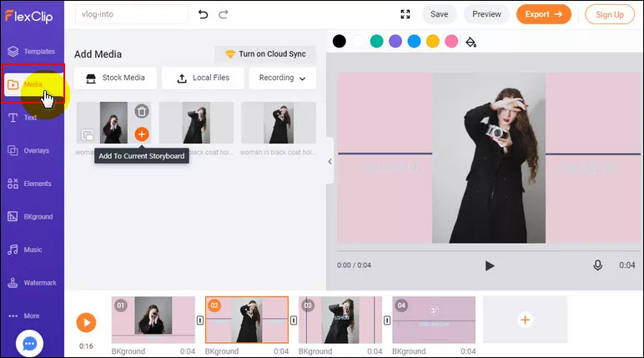Choose the purple color swatch
Image resolution: width=644 pixels, height=358 pixels.
point(395,41)
